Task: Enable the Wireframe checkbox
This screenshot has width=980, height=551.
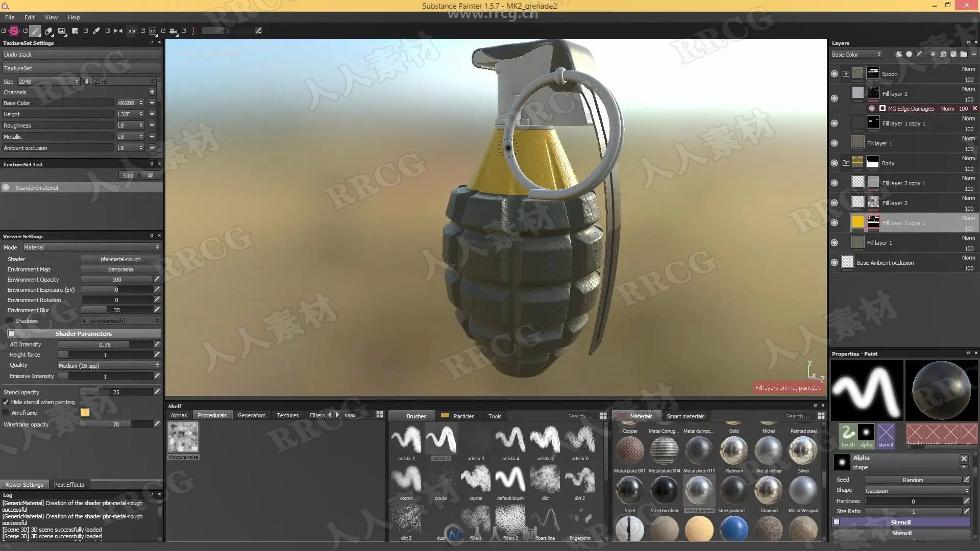Action: point(6,413)
